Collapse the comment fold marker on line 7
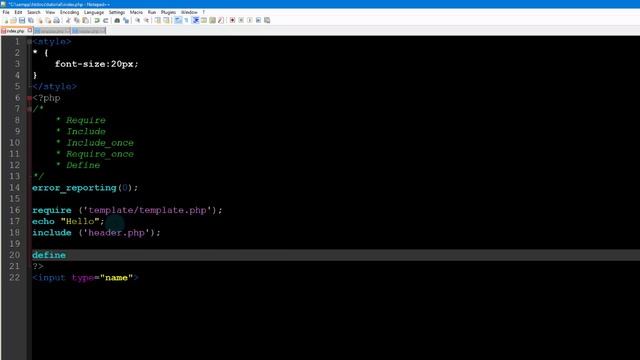Viewport: 640px width, 360px height. click(29, 109)
